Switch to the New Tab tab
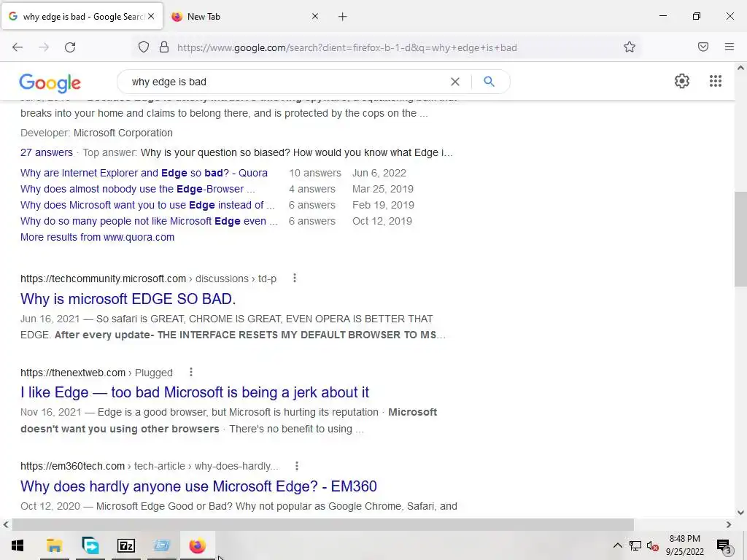 [x=245, y=17]
